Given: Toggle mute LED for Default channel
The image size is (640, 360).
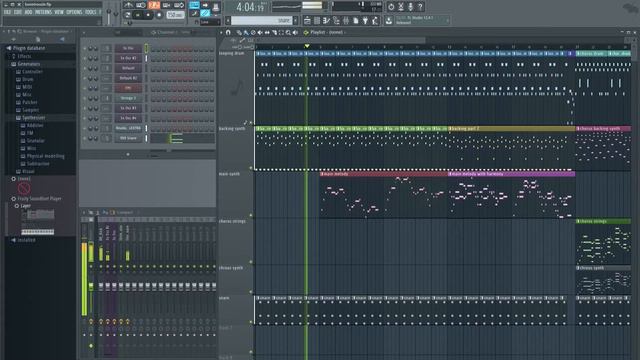Looking at the screenshot, I should click(x=85, y=68).
